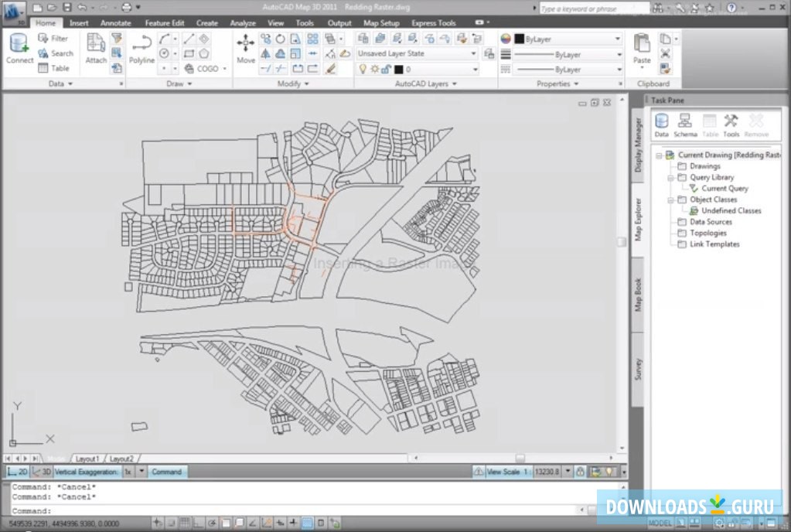Click the Print icon in quick access toolbar
The image size is (791, 532).
126,8
